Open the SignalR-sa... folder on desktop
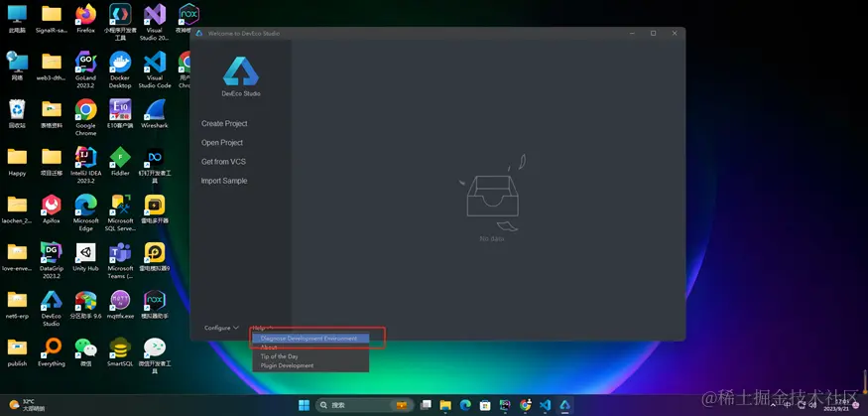868x416 pixels. 51,19
